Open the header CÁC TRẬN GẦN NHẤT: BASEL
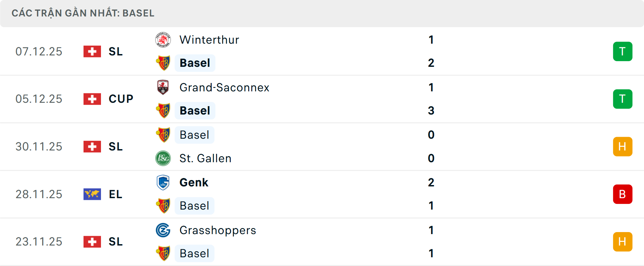The height and width of the screenshot is (266, 644). 83,13
